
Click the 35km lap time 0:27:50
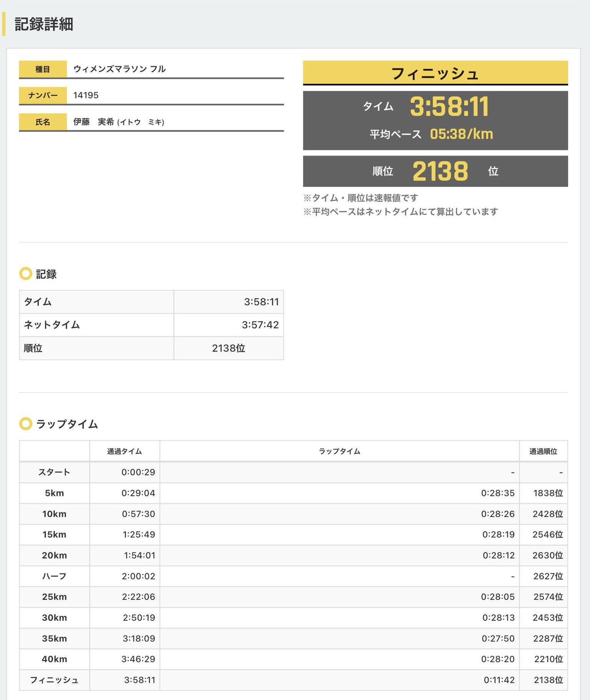pyautogui.click(x=498, y=638)
